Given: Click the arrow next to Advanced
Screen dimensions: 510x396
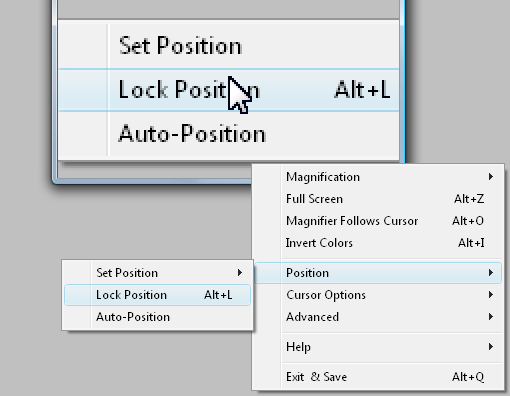Looking at the screenshot, I should coord(491,317).
